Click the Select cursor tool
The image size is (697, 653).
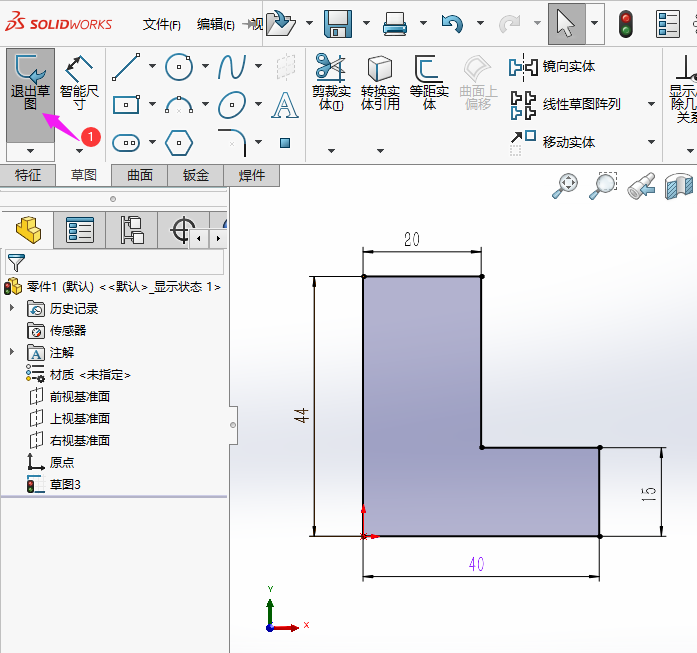click(x=566, y=23)
